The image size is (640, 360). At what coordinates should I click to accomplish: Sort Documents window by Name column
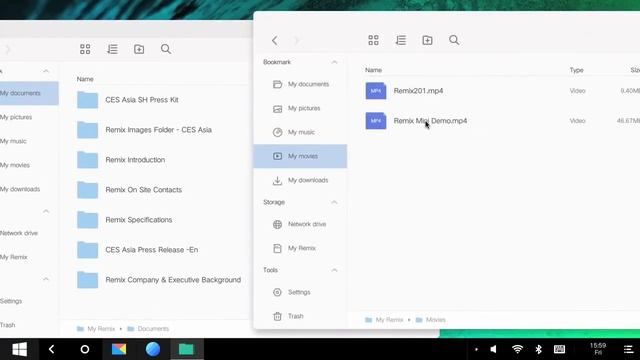85,79
